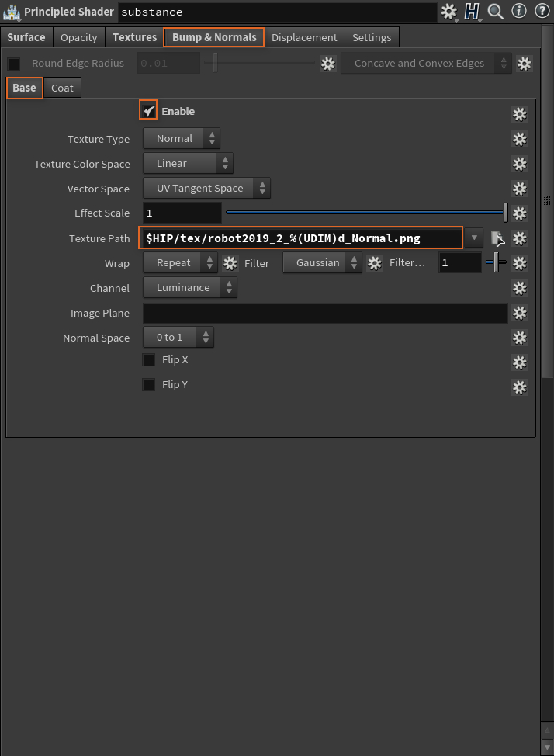
Task: Click the Effect Scale value field
Action: [182, 213]
